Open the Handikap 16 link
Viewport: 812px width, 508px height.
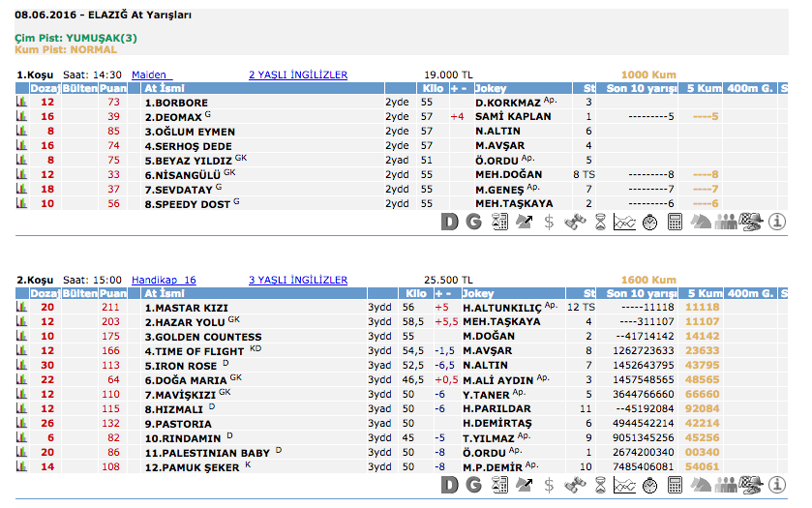(x=164, y=280)
